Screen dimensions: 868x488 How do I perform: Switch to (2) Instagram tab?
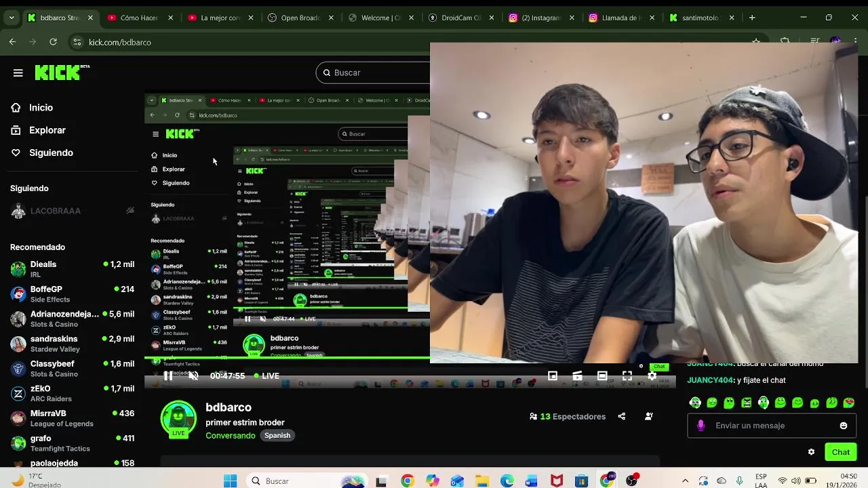(x=540, y=18)
